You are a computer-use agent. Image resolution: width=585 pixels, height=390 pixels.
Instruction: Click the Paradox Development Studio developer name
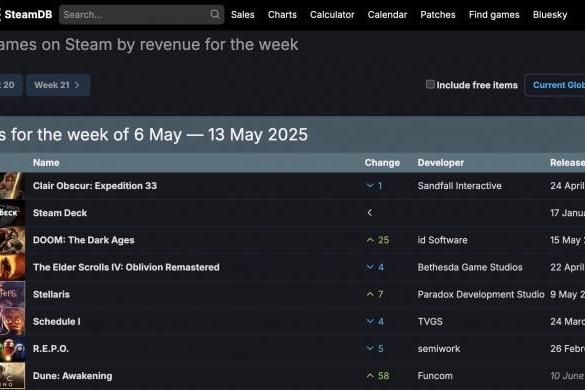click(x=481, y=294)
